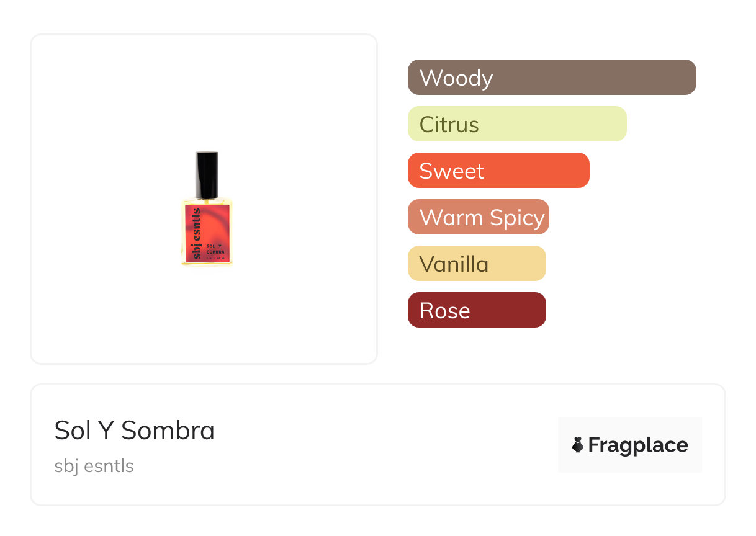The width and height of the screenshot is (756, 536).
Task: Select the Warm Spicy accord bar
Action: click(x=478, y=217)
